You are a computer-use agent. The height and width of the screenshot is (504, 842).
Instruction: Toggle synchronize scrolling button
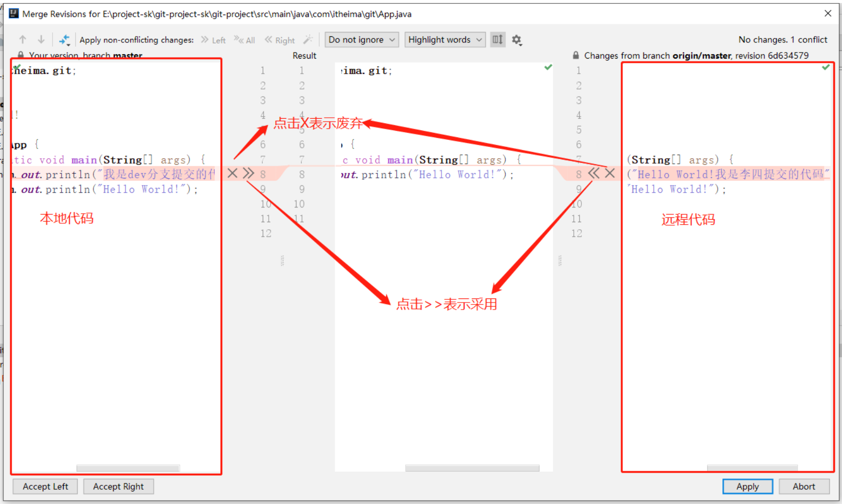click(498, 39)
